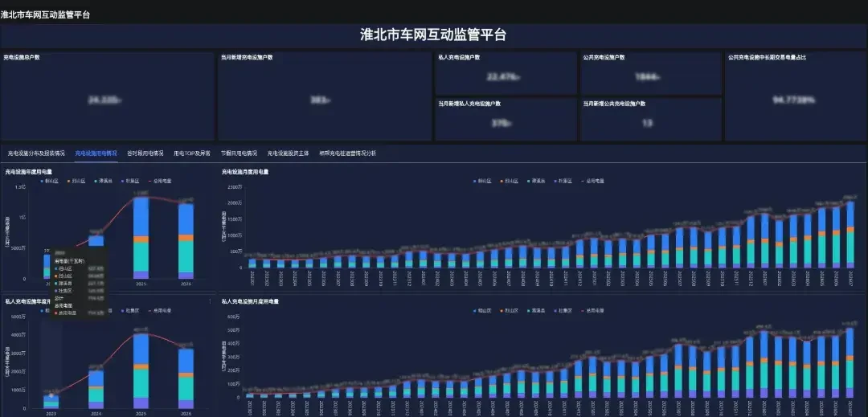This screenshot has height=417, width=868.
Task: Click the 2024 bar in 私人充电设施年度用电量 chart
Action: point(96,390)
